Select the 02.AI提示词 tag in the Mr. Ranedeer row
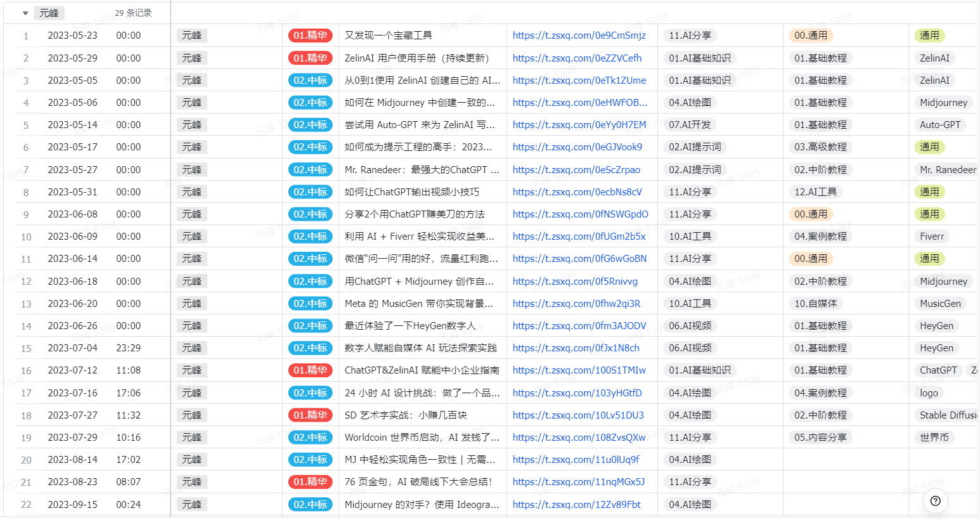 [695, 170]
